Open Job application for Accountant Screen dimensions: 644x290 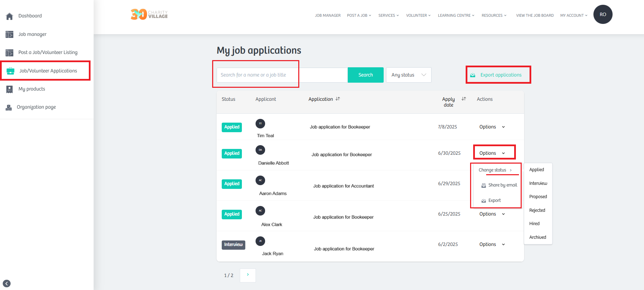(x=343, y=186)
